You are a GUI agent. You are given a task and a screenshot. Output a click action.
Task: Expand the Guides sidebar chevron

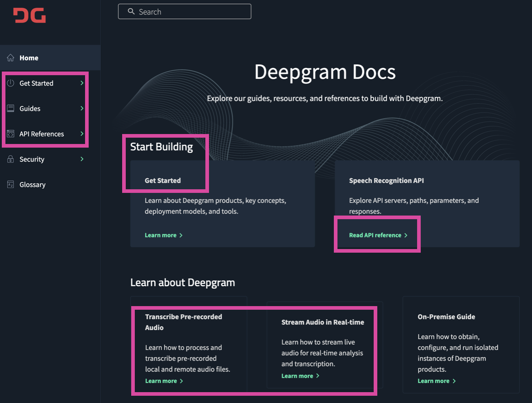(82, 108)
